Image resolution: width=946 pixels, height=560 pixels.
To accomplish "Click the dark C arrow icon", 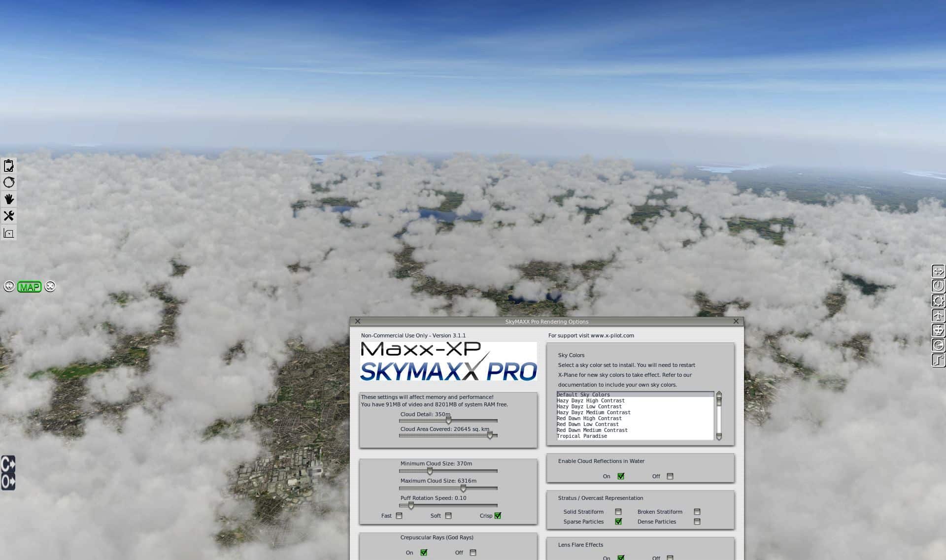I will 8,464.
